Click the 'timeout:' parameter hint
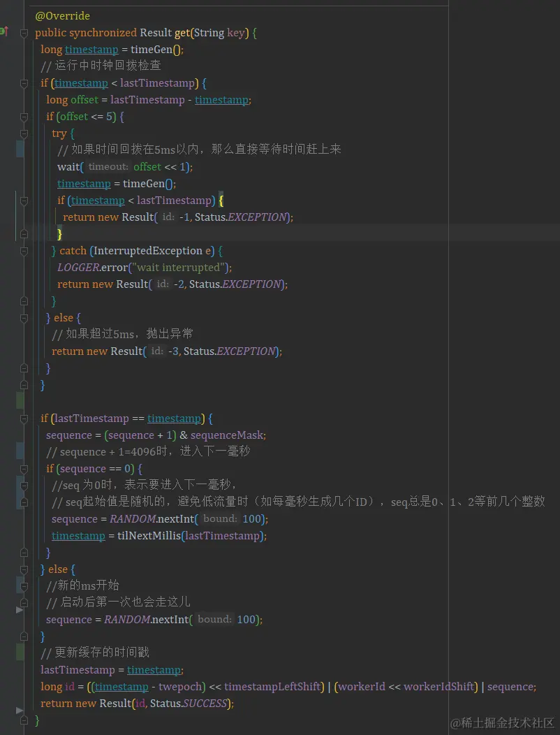This screenshot has width=560, height=735. (x=108, y=167)
